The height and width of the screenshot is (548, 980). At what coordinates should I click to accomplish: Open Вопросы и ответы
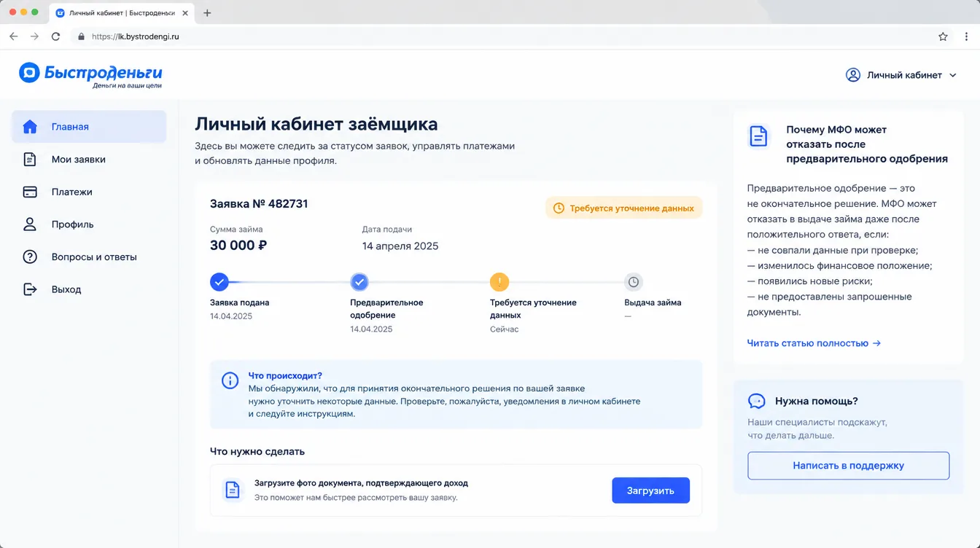point(89,257)
